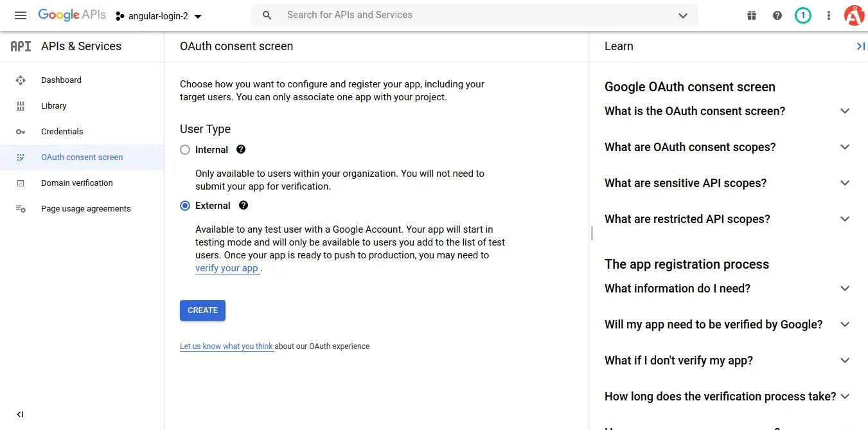Show help tooltip for Internal user type
This screenshot has width=868, height=430.
(x=241, y=149)
